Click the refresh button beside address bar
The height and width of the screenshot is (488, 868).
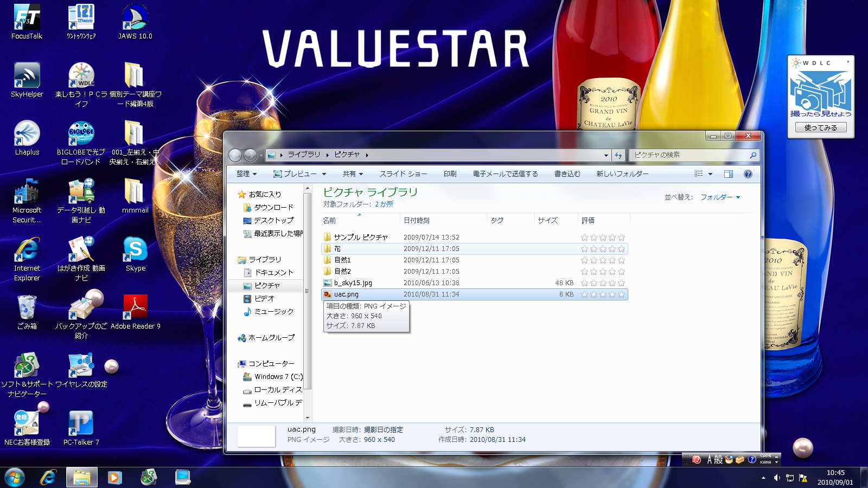point(618,155)
